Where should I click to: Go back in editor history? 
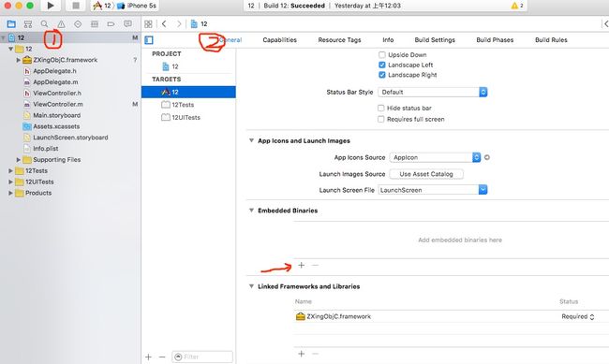click(164, 24)
